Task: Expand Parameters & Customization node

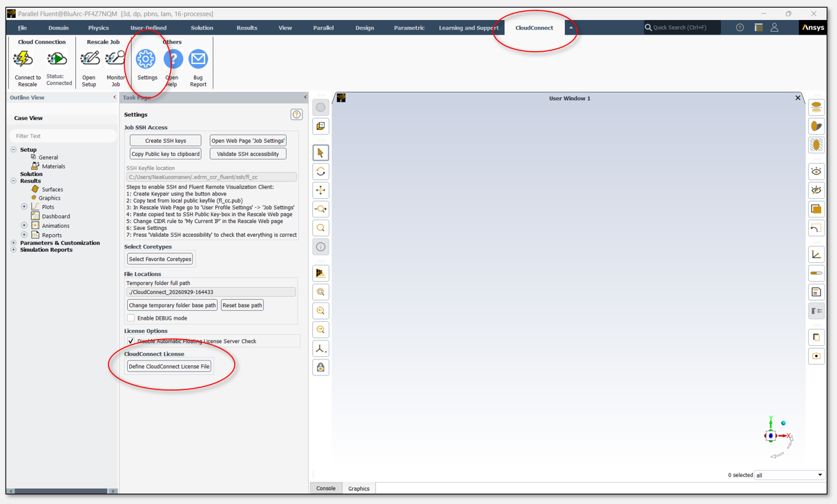Action: pos(14,243)
